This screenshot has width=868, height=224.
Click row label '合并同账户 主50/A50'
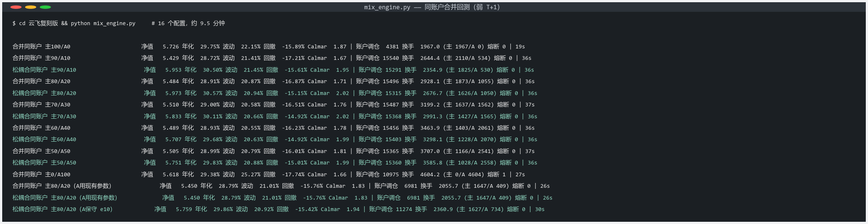click(x=41, y=151)
